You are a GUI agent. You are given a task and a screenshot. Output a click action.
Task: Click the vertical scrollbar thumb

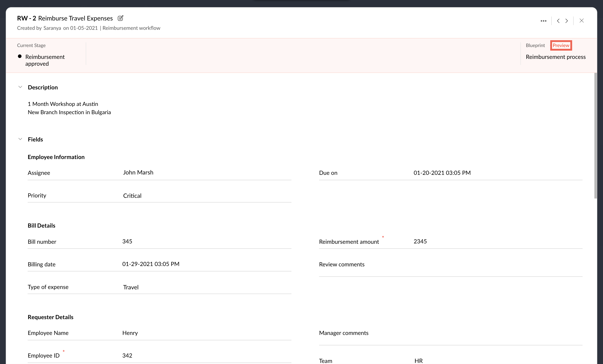tap(595, 136)
